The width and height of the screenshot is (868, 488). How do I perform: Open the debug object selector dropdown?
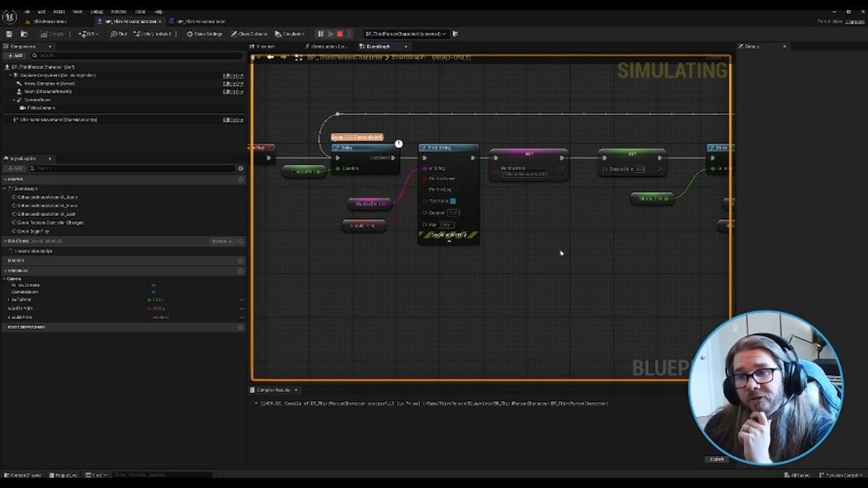(x=406, y=34)
